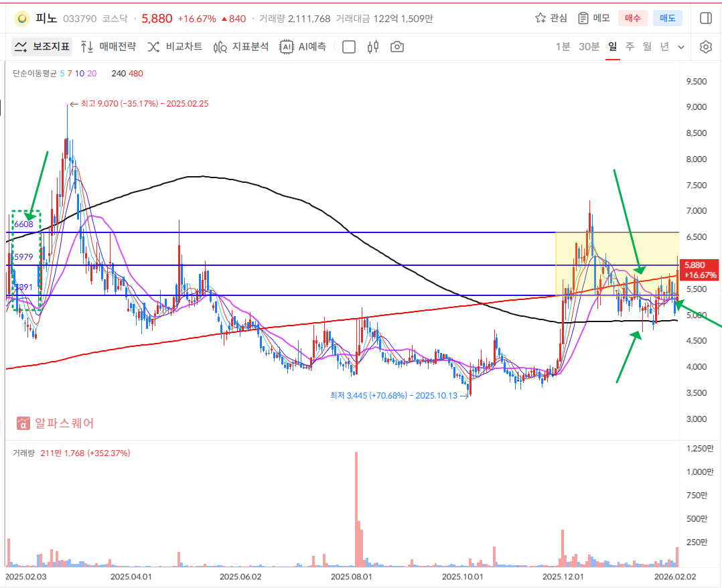Viewport: 722px width, 588px height.
Task: Switch to 30분 timeframe
Action: (x=589, y=47)
